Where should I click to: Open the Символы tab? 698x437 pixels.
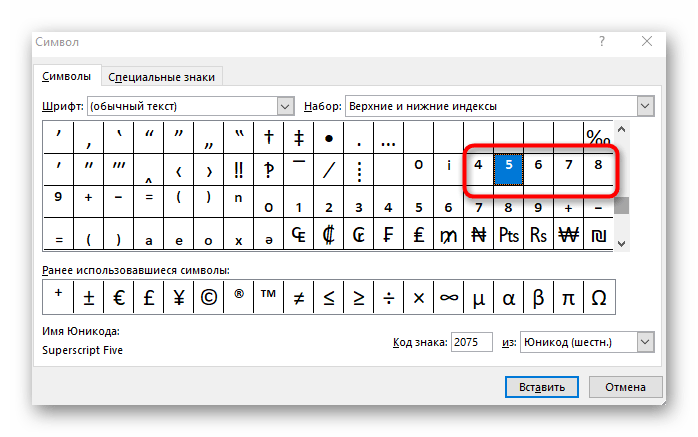(67, 76)
